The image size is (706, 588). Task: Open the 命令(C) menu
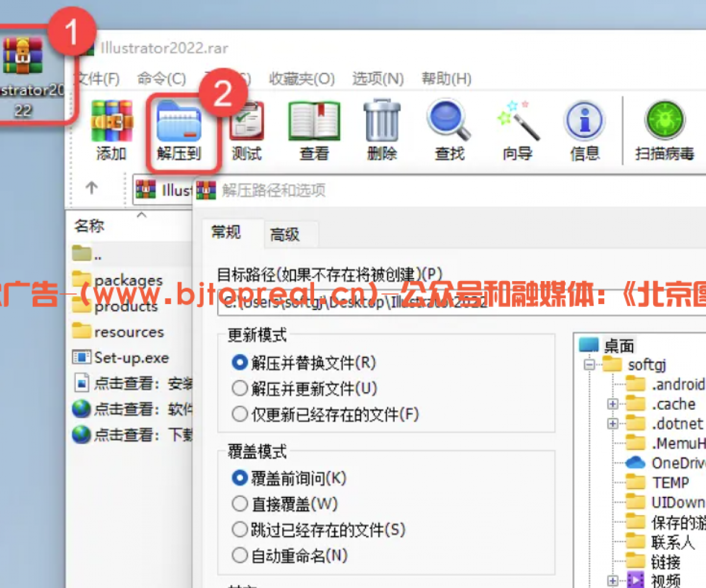[161, 79]
